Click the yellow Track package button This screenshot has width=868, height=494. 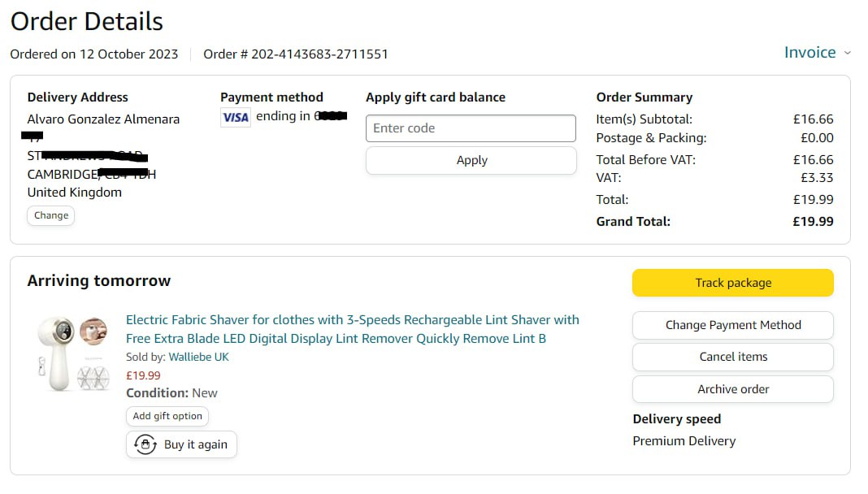pyautogui.click(x=732, y=283)
